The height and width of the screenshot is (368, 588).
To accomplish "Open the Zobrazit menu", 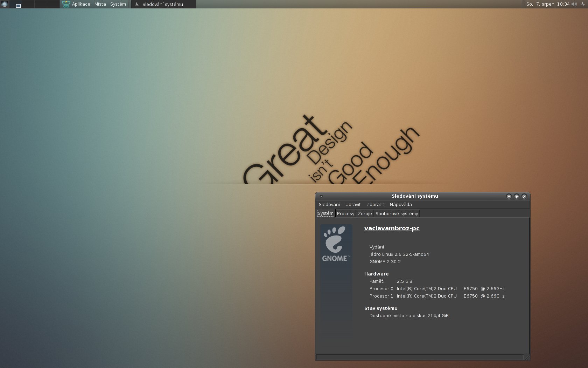I will [x=375, y=205].
